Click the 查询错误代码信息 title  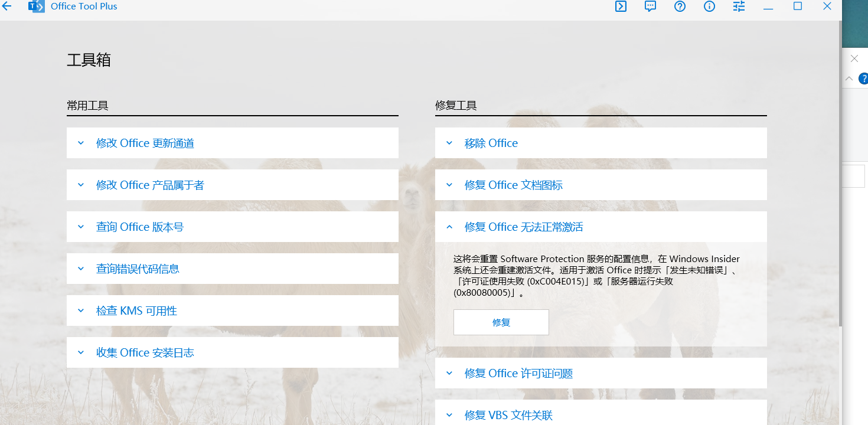point(138,269)
